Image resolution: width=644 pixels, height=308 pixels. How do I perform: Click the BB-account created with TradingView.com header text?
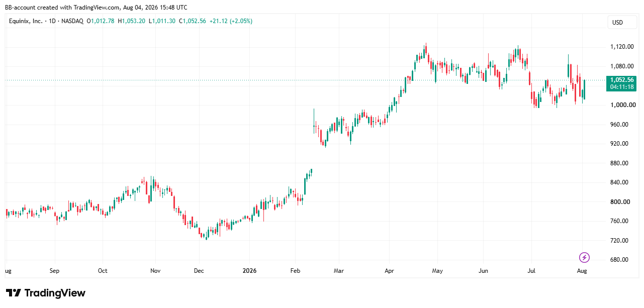[x=96, y=7]
